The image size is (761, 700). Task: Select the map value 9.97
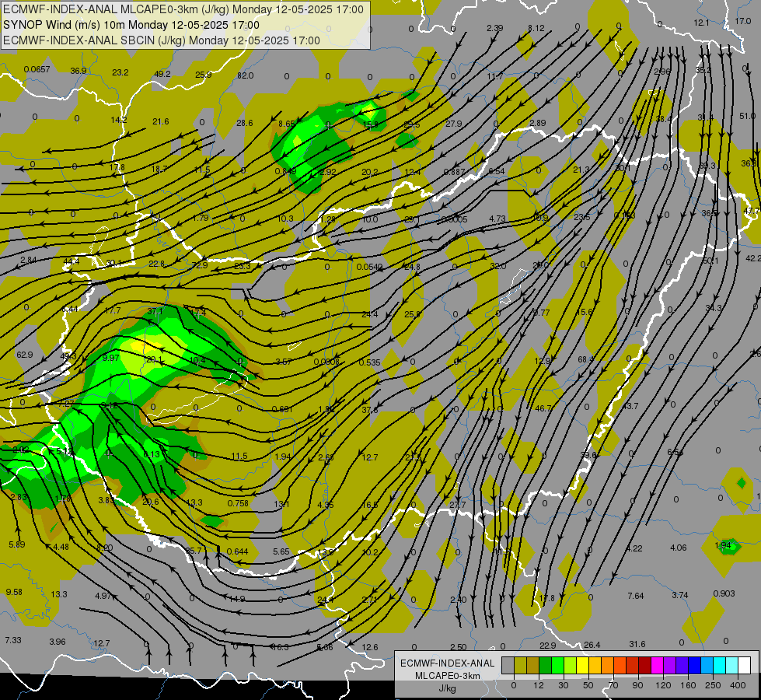click(110, 358)
